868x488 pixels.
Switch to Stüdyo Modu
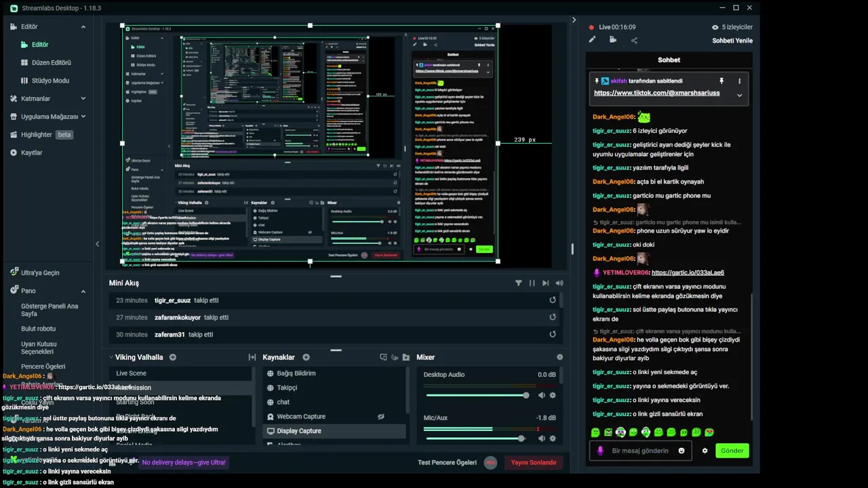[x=50, y=81]
